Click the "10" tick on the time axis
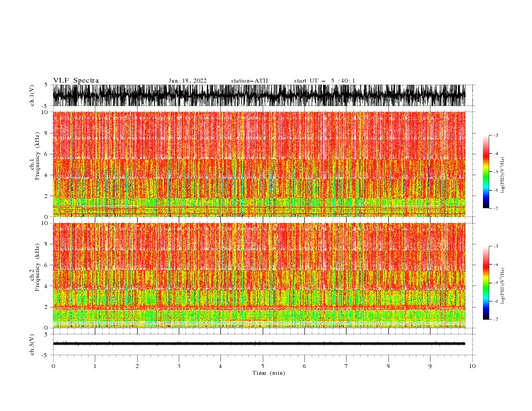This screenshot has height=411, width=532. pyautogui.click(x=472, y=366)
